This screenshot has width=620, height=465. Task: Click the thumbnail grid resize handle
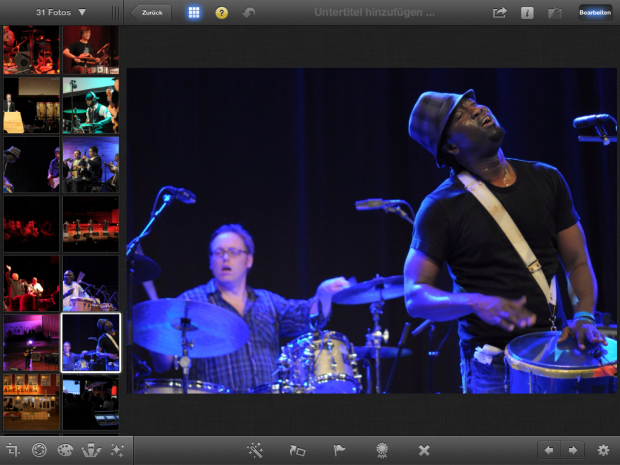point(115,13)
